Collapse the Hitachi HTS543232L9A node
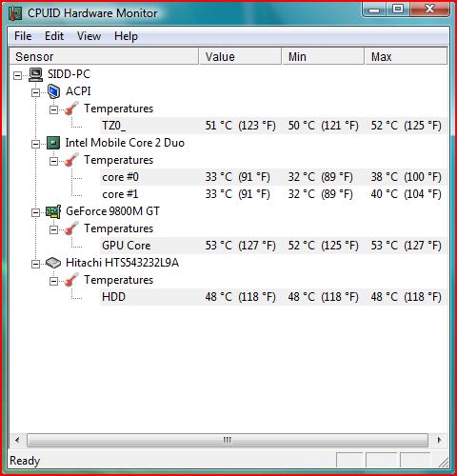This screenshot has height=476, width=457. click(35, 264)
